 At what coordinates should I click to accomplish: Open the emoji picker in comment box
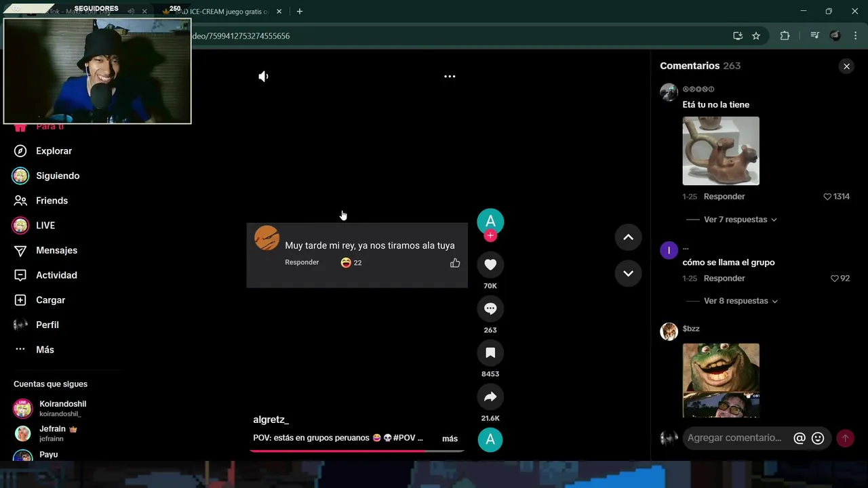pos(818,439)
